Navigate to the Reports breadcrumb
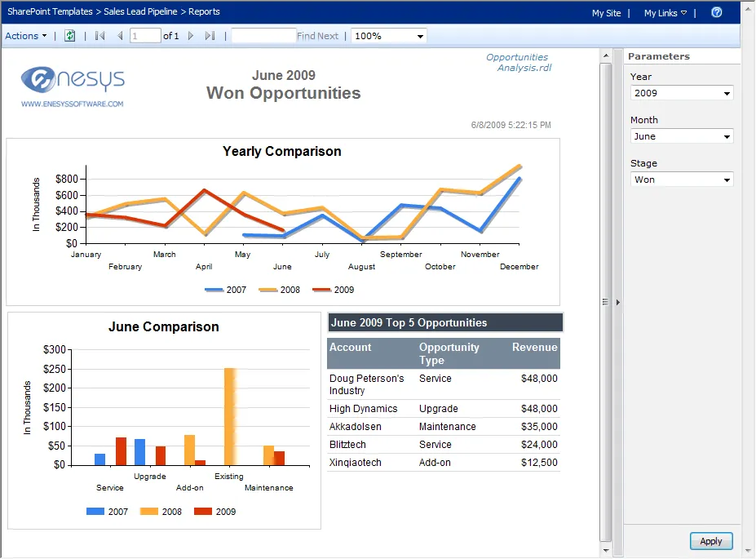 point(204,11)
